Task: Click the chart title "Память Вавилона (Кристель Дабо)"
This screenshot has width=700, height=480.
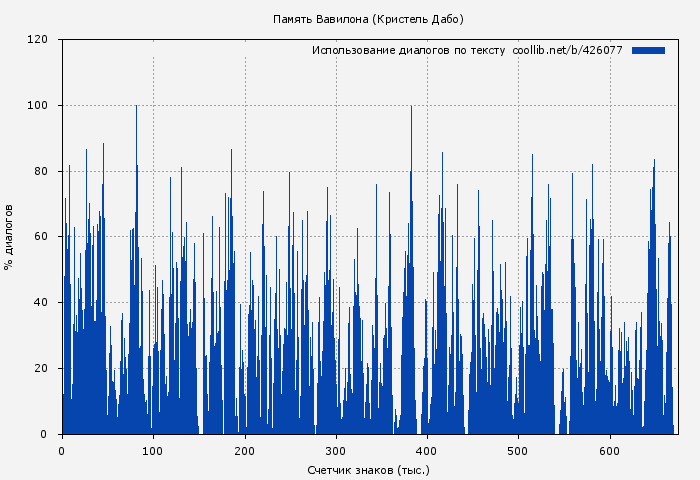Action: coord(368,19)
